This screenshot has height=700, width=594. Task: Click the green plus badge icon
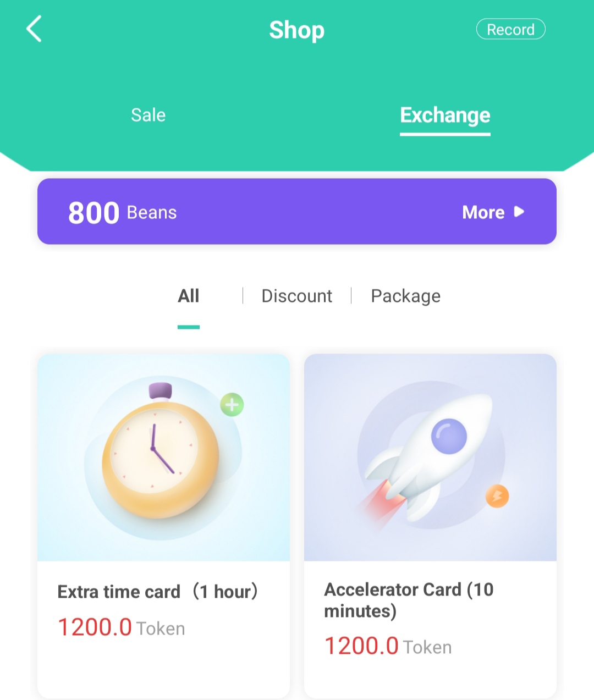tap(232, 405)
